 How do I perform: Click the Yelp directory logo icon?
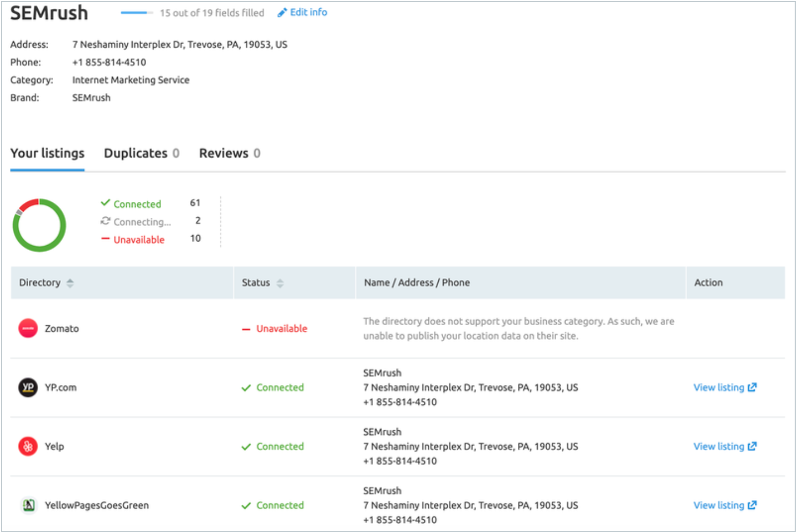(x=28, y=446)
